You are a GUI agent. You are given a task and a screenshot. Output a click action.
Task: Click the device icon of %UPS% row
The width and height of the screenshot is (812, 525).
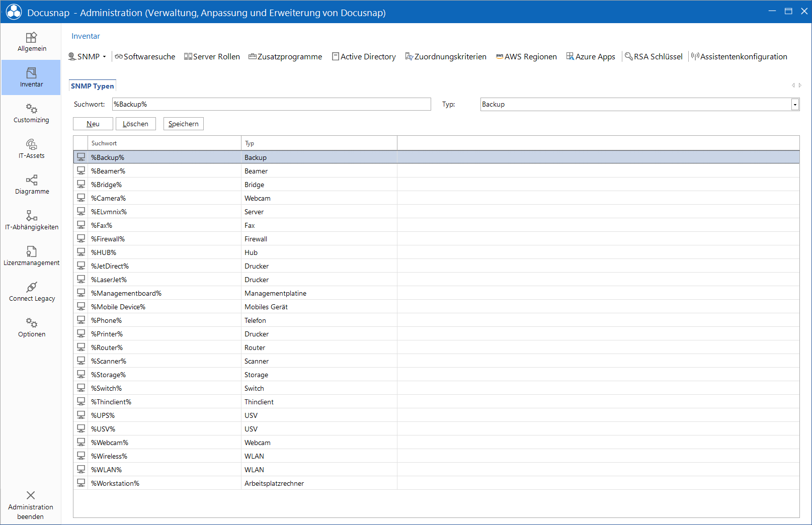click(81, 415)
